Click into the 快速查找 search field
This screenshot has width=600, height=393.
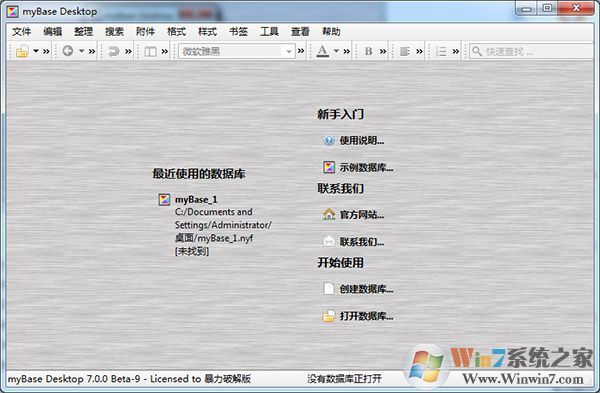pyautogui.click(x=532, y=51)
